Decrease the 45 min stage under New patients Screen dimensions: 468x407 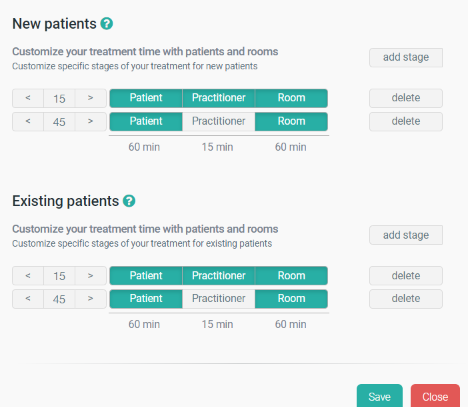click(x=28, y=121)
